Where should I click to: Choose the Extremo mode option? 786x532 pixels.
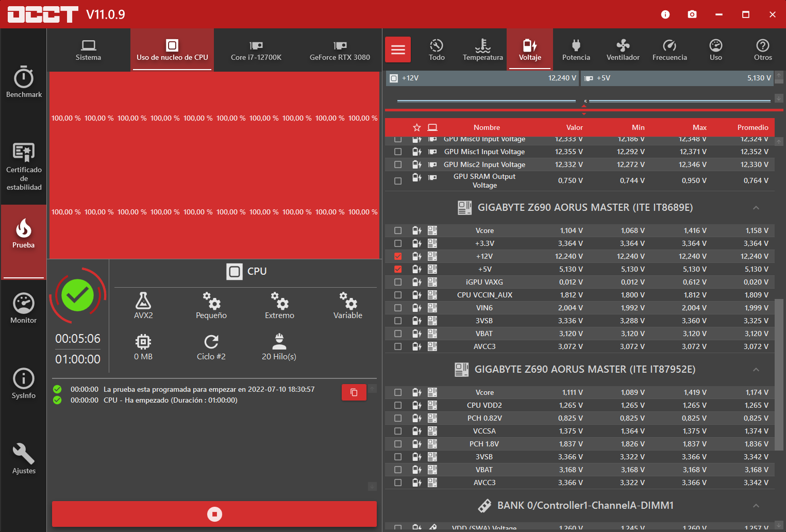(x=279, y=305)
